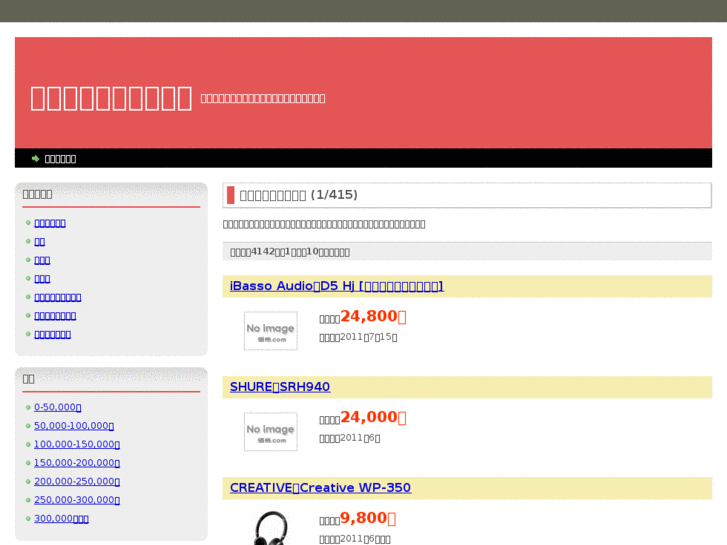Image resolution: width=727 pixels, height=545 pixels.
Task: Click the link text in the black navigation bar
Action: (x=60, y=159)
